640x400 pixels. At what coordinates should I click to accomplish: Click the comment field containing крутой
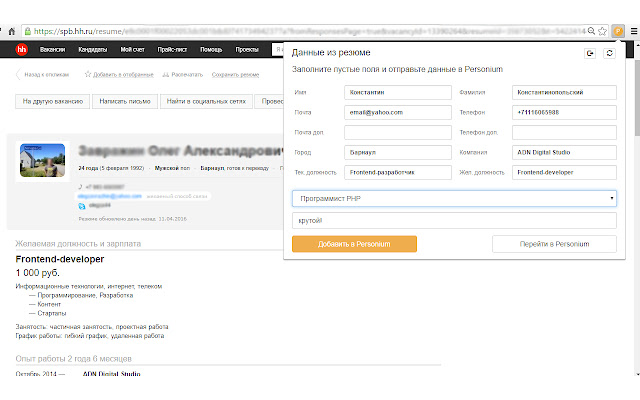(x=454, y=220)
